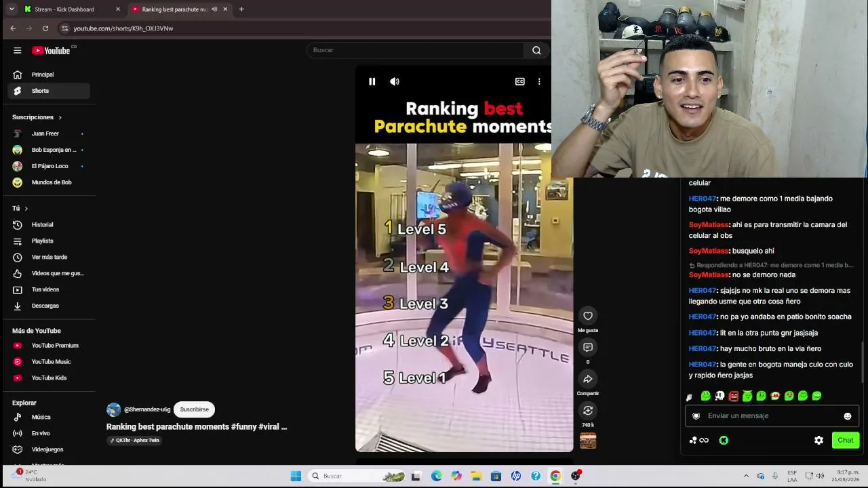The width and height of the screenshot is (868, 488).
Task: Click the Enviar un mensaje chat field
Action: [772, 416]
